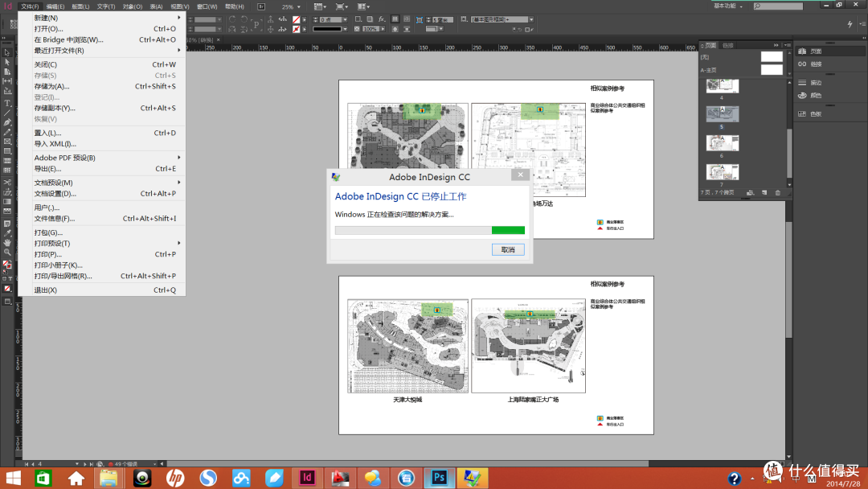This screenshot has height=489, width=868.
Task: Open InDesign from the taskbar
Action: click(x=307, y=478)
